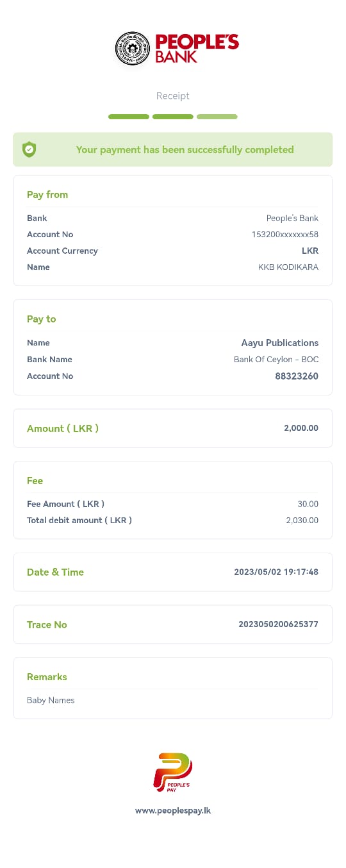The height and width of the screenshot is (868, 346).
Task: Click the Baby Names remark text
Action: (51, 700)
